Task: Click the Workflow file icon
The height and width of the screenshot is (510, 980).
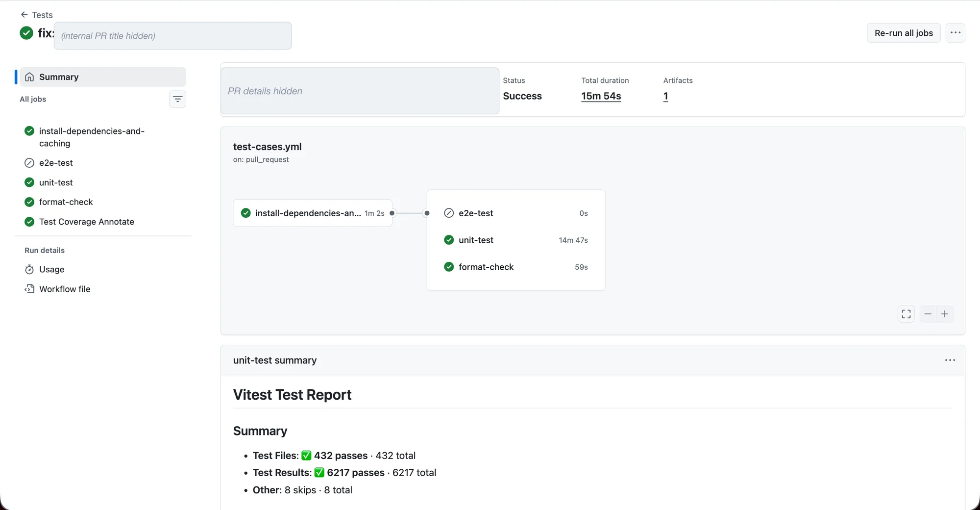Action: [29, 289]
